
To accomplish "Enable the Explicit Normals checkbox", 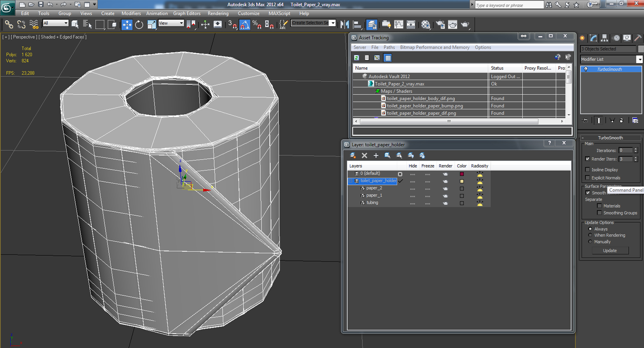I will pos(587,177).
